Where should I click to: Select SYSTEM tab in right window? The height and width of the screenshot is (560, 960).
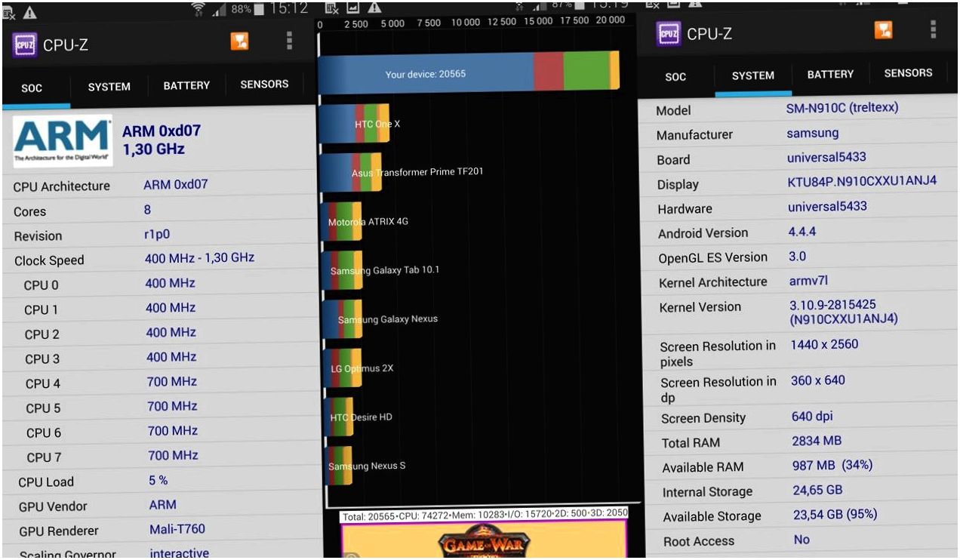tap(752, 75)
